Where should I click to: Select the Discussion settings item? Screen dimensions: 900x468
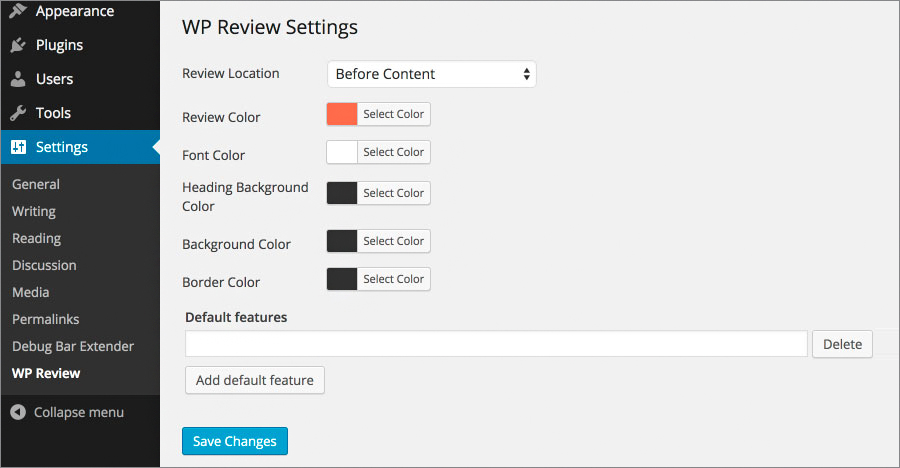(44, 265)
